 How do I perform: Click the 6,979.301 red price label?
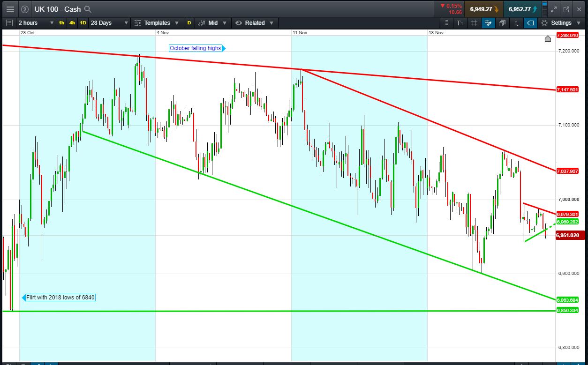567,214
